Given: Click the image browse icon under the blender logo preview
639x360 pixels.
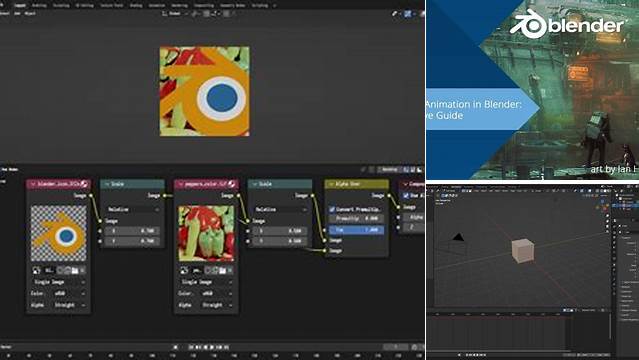Looking at the screenshot, I should click(x=37, y=270).
